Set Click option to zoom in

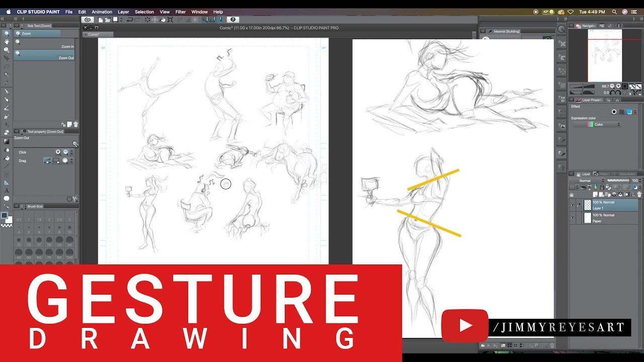[58, 152]
